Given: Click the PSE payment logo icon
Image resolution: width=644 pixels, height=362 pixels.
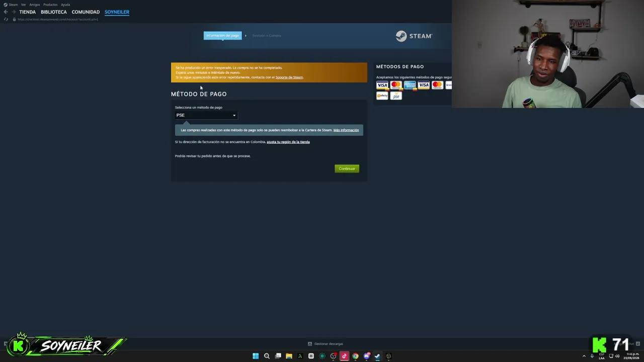Looking at the screenshot, I should (x=396, y=96).
